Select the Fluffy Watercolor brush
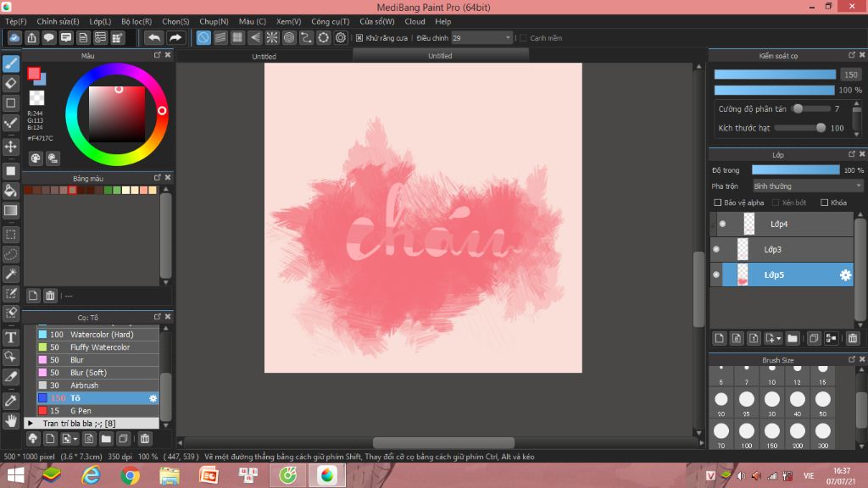 (x=98, y=347)
